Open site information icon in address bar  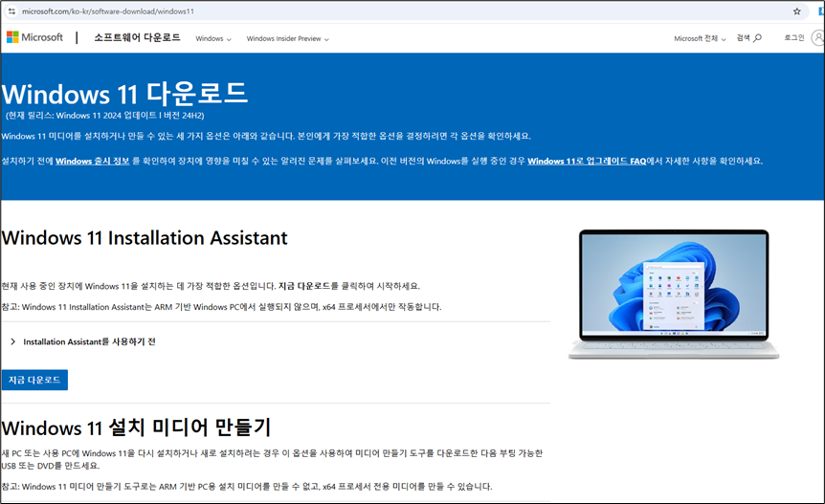[x=11, y=11]
